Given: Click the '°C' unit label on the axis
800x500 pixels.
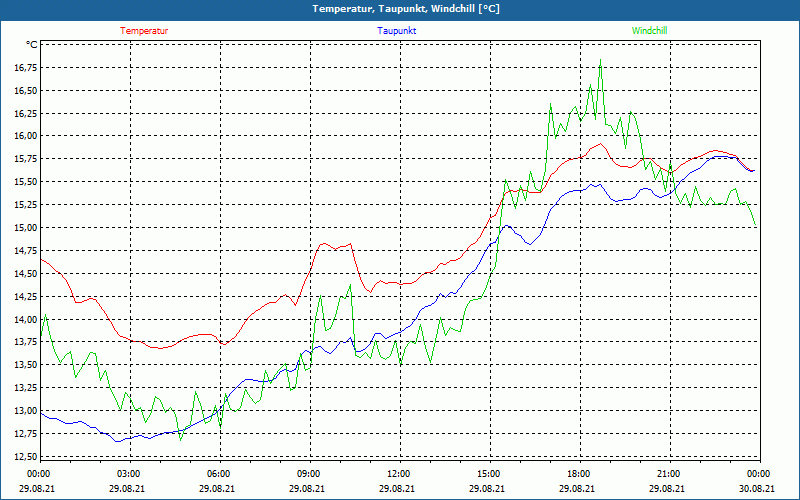Looking at the screenshot, I should pos(32,45).
